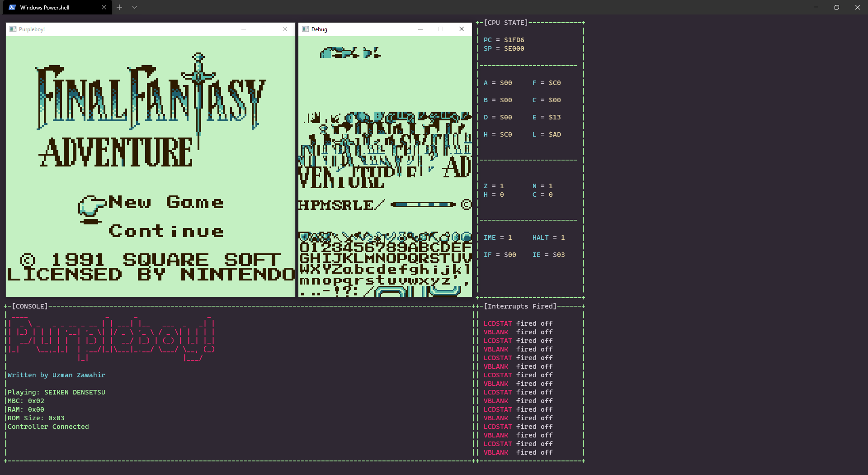
Task: Restore the Windows Terminal window
Action: coord(837,7)
